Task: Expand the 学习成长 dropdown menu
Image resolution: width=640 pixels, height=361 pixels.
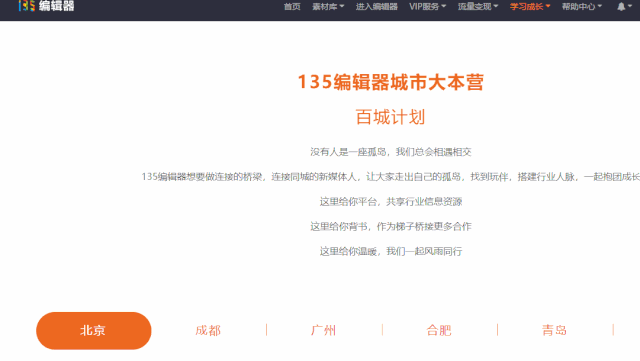Action: [x=530, y=7]
